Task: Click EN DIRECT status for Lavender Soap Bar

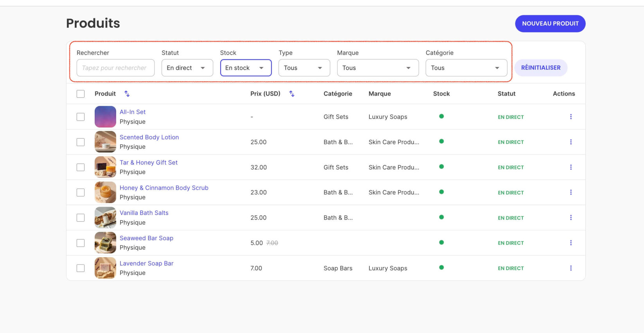Action: coord(511,268)
